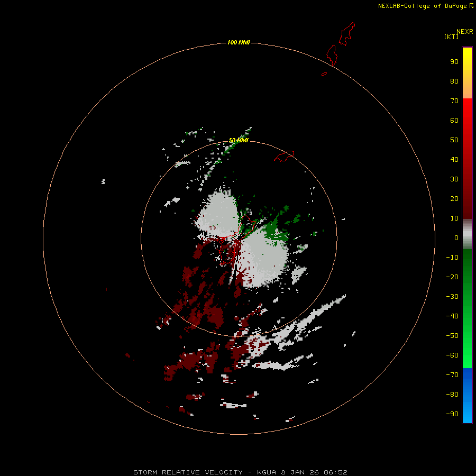Click the -30 knot scale label
The image size is (476, 476).
pyautogui.click(x=452, y=297)
